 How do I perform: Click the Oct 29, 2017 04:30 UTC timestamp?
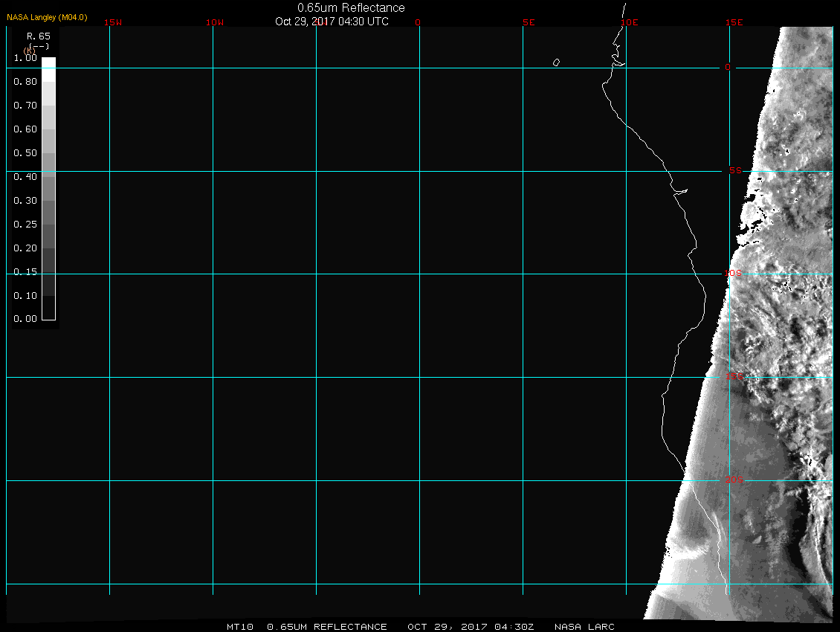point(332,21)
